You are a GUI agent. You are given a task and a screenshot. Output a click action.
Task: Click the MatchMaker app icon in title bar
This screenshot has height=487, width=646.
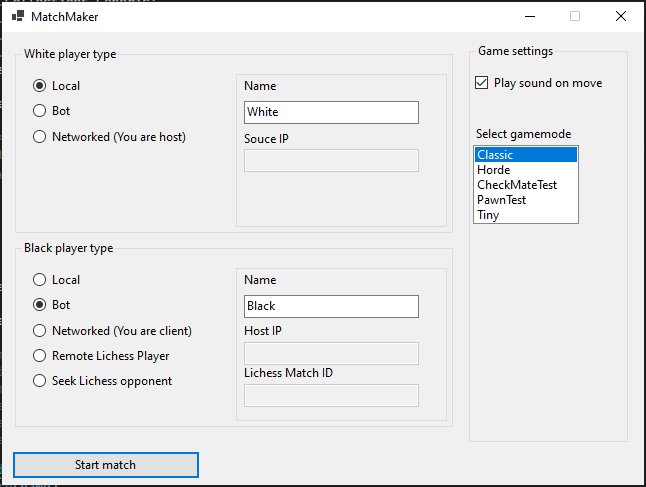pyautogui.click(x=18, y=16)
